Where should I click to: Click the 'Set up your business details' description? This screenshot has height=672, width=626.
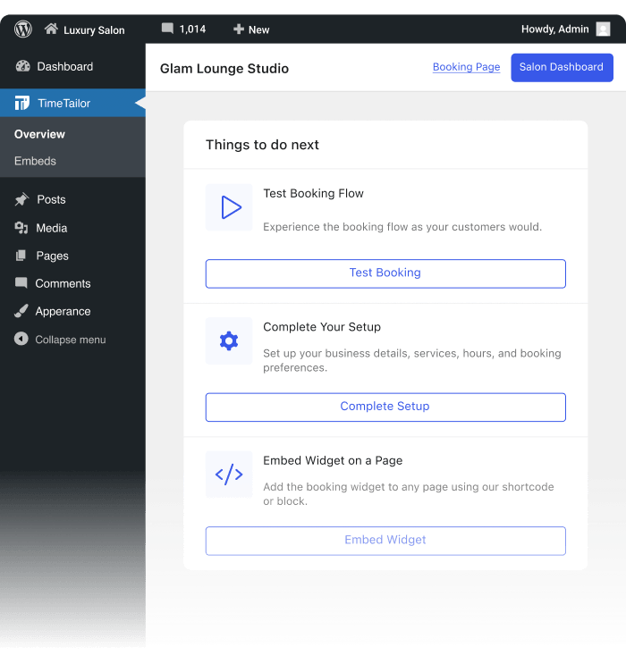[x=412, y=360]
